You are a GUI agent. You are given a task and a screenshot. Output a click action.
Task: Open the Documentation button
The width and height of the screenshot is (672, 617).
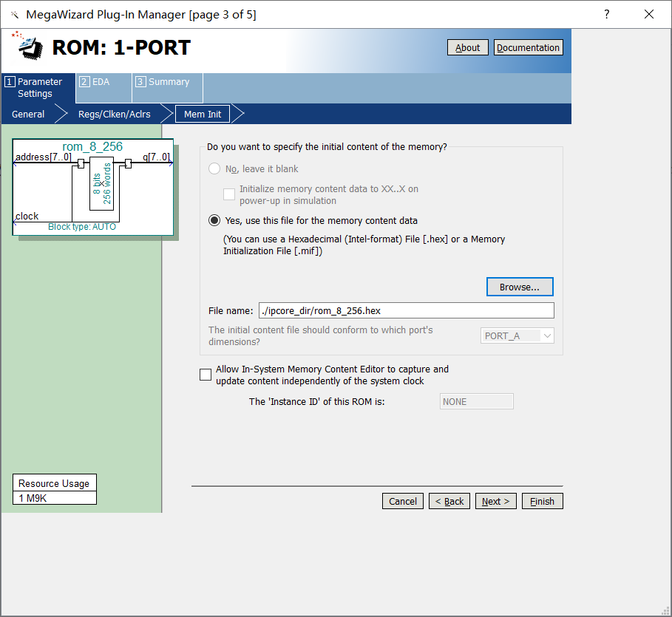pos(528,47)
